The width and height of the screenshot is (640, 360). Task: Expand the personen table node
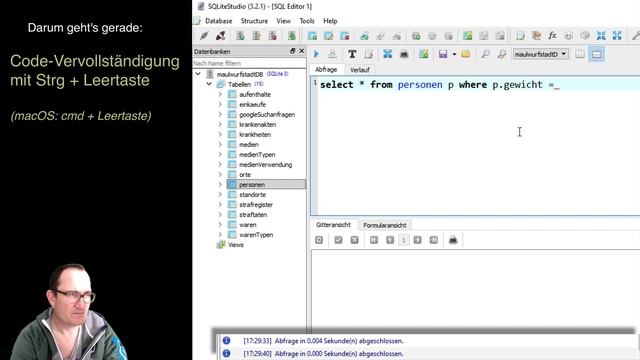[220, 184]
